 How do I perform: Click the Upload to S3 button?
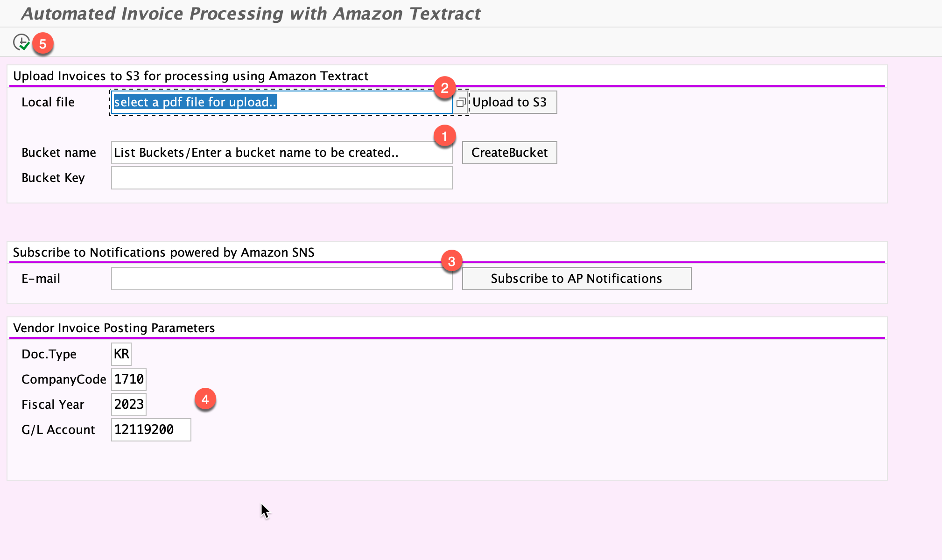coord(512,102)
